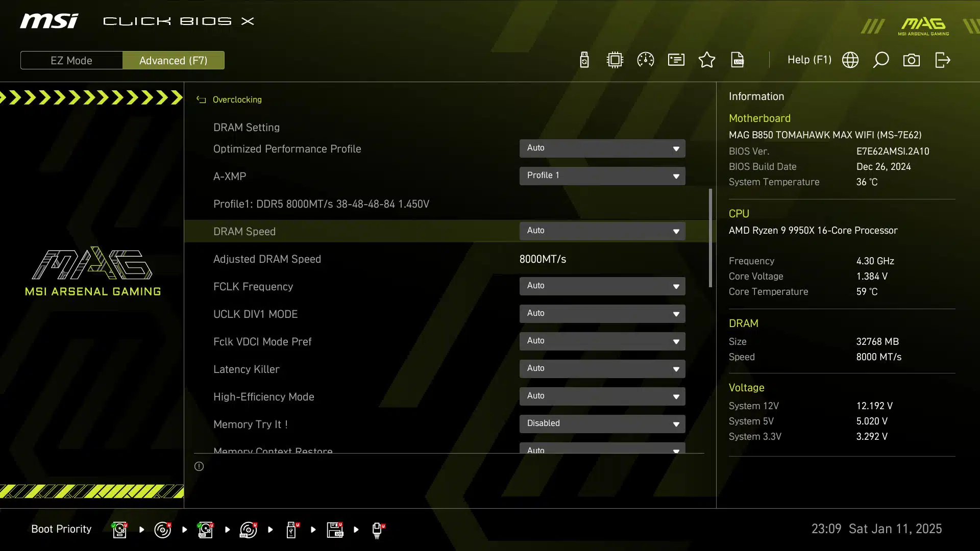This screenshot has width=980, height=551.
Task: Select first hard disk boot priority icon
Action: [119, 530]
